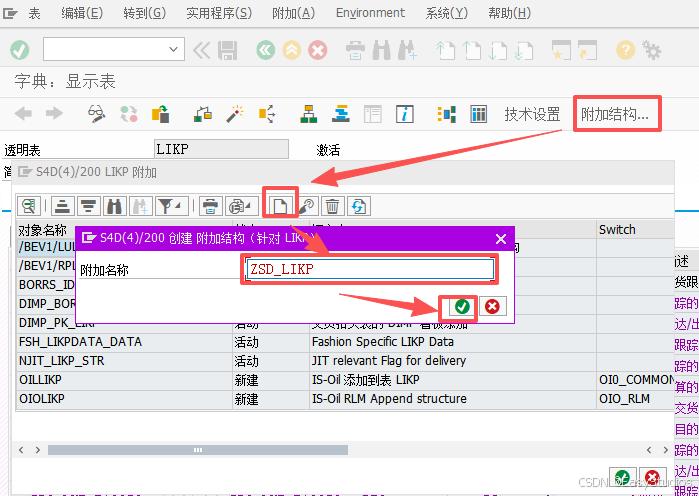
Task: Open the 实用程序(S) menu
Action: click(219, 13)
